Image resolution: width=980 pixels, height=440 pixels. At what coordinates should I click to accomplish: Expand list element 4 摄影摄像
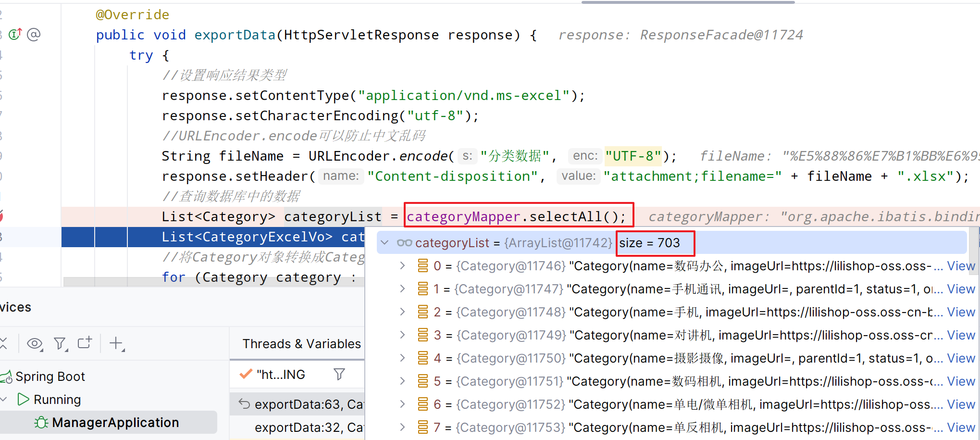pos(402,358)
